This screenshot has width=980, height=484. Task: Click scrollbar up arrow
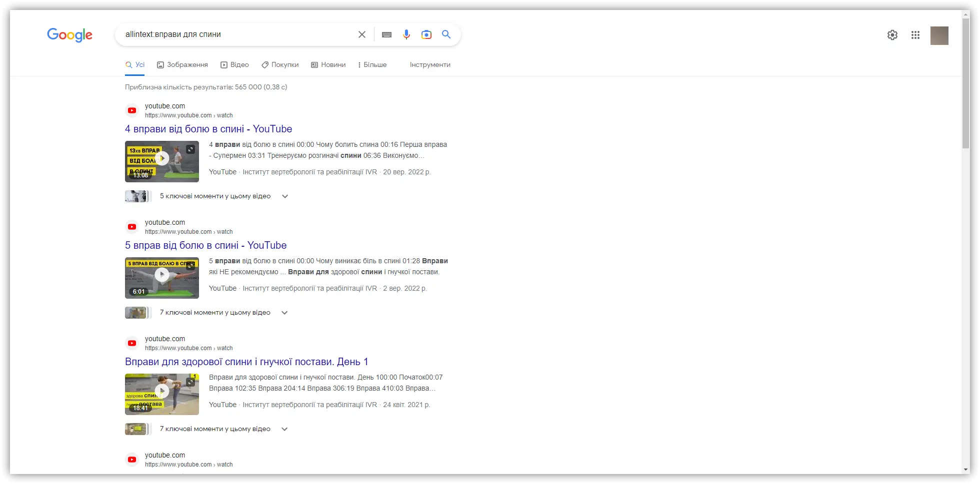(x=966, y=14)
